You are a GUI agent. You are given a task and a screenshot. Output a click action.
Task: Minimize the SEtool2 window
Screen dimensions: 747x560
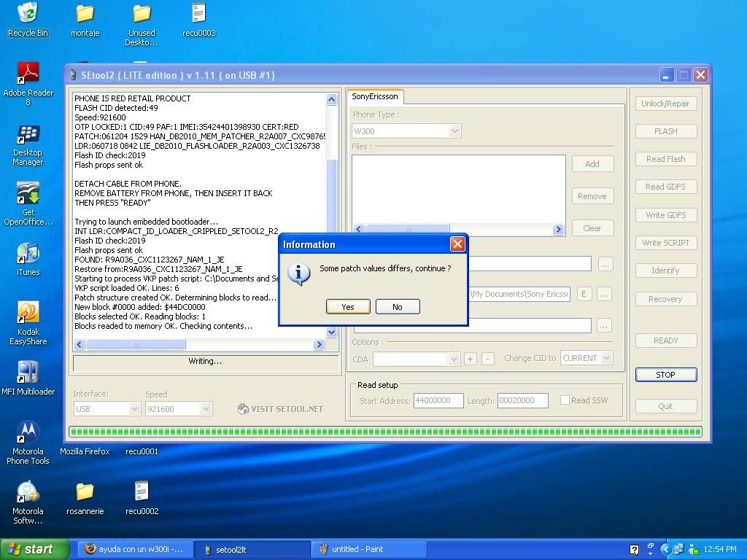[x=667, y=75]
